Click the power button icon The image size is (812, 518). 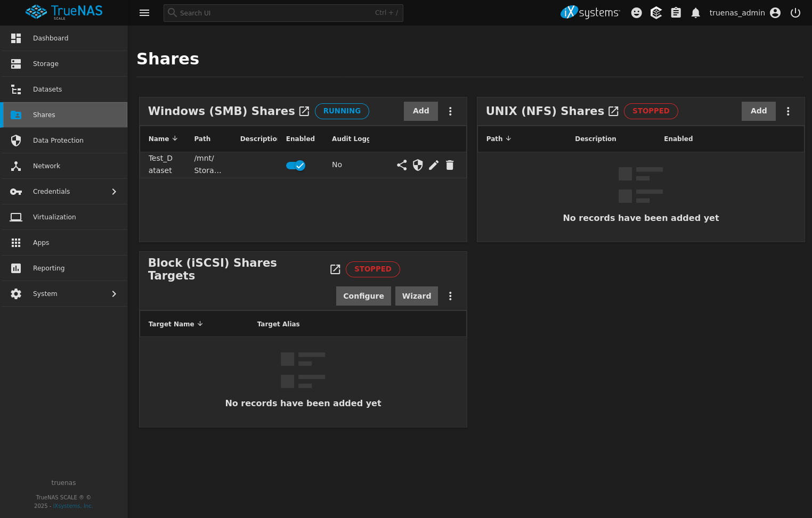(x=795, y=13)
